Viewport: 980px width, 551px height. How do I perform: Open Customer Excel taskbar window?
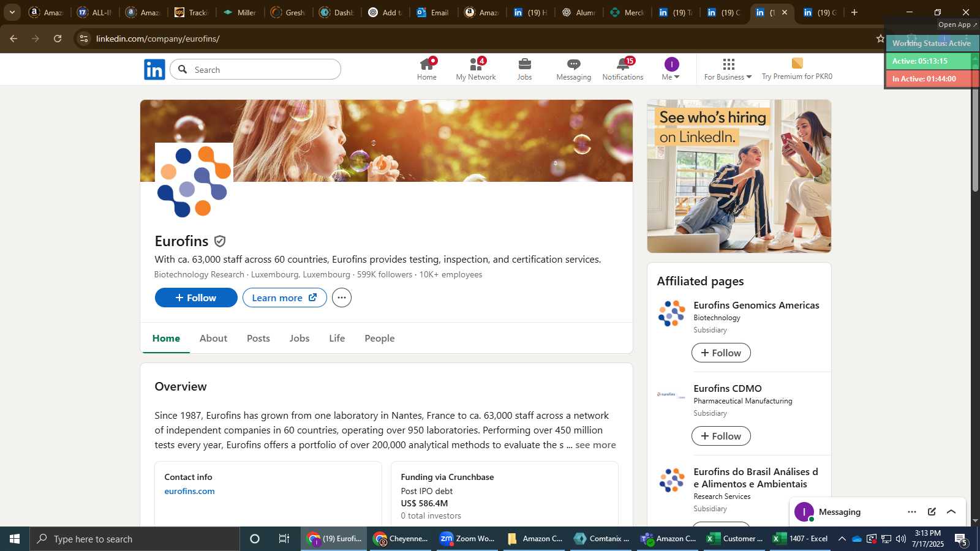(735, 539)
